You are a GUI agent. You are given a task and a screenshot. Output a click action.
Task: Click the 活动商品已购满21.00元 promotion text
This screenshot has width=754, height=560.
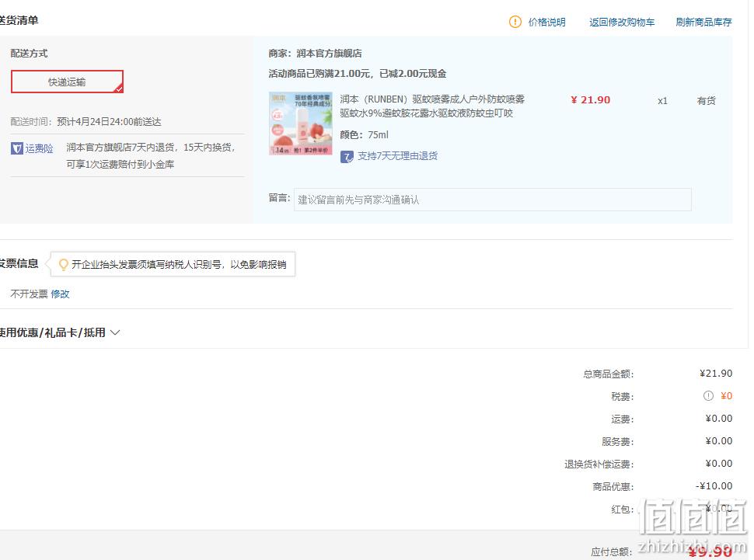358,74
